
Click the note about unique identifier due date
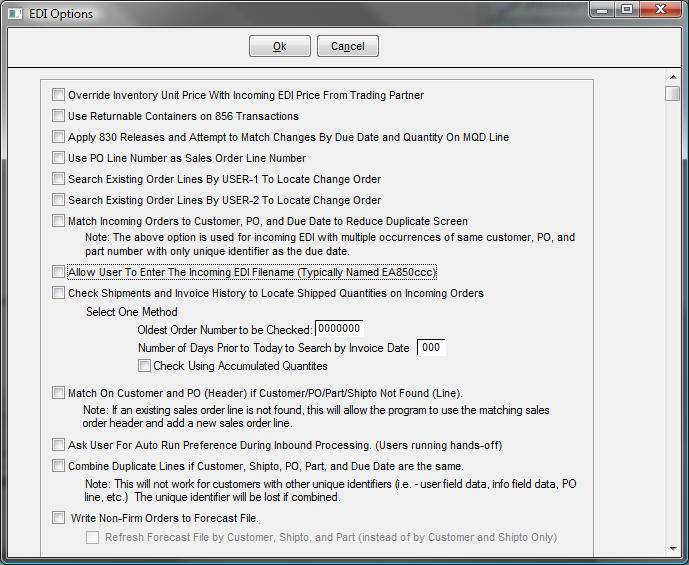point(330,244)
